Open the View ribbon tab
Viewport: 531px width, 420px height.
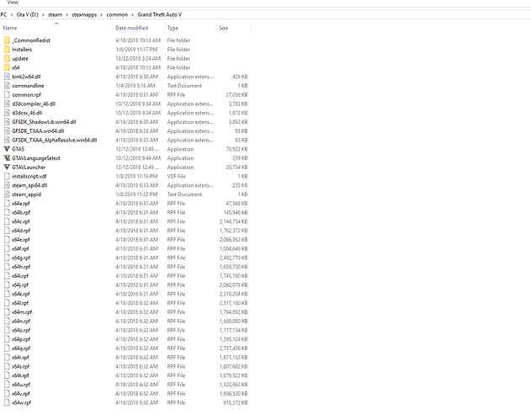click(x=13, y=3)
